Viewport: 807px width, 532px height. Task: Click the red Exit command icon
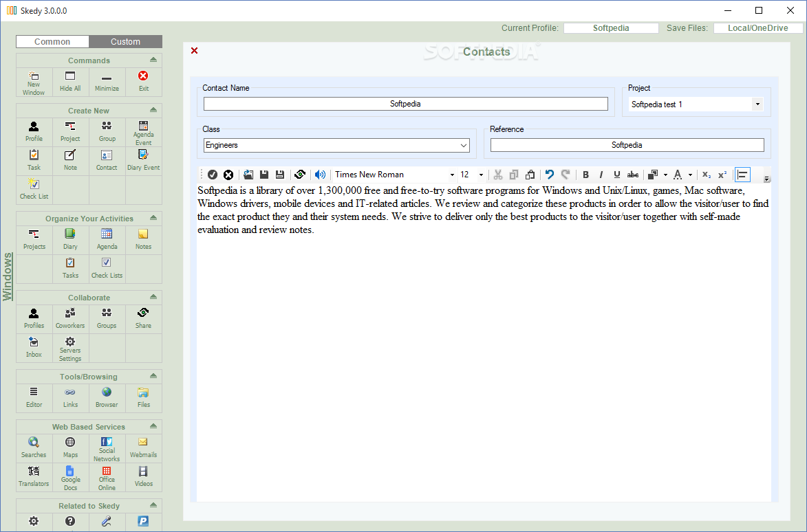coord(143,82)
